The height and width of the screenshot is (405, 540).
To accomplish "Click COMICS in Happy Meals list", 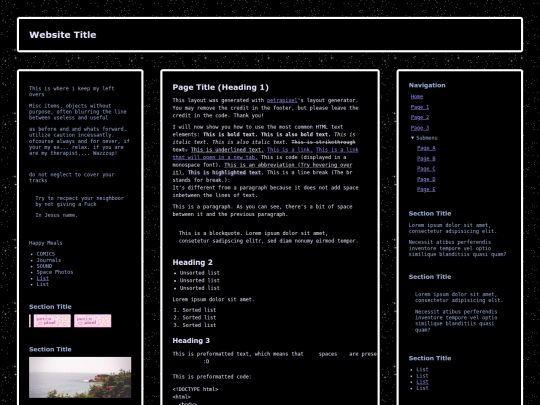I will click(46, 254).
